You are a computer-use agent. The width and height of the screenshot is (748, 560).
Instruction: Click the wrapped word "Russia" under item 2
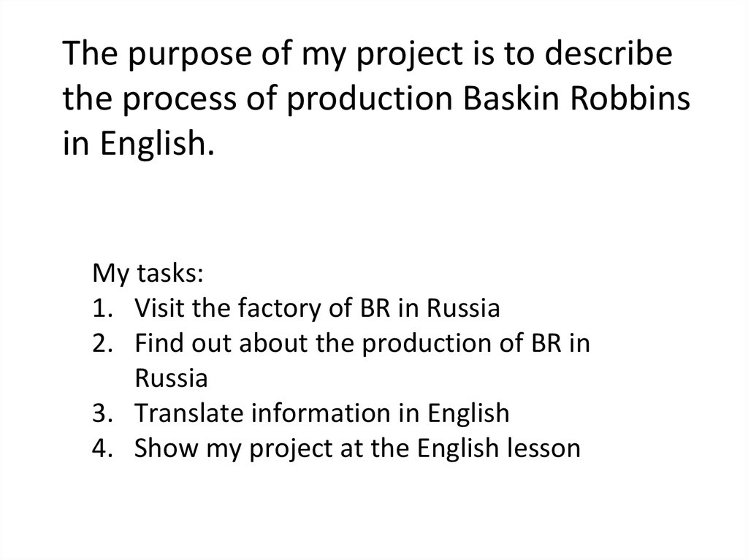click(x=171, y=378)
